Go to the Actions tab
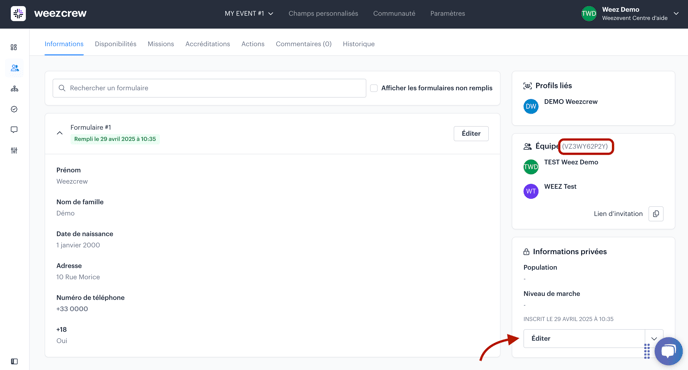This screenshot has width=688, height=370. 253,44
